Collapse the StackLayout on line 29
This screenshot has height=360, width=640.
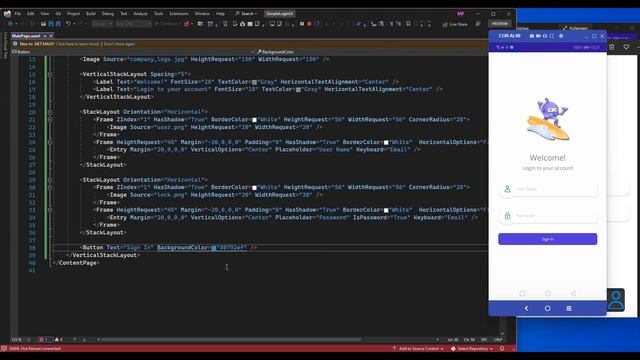coord(50,180)
